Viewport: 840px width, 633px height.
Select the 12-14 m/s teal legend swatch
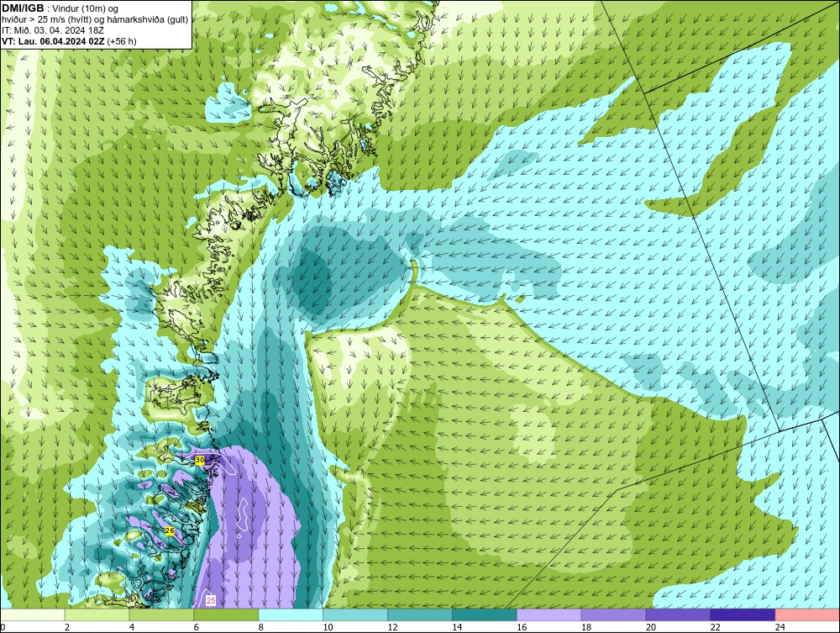pyautogui.click(x=420, y=615)
